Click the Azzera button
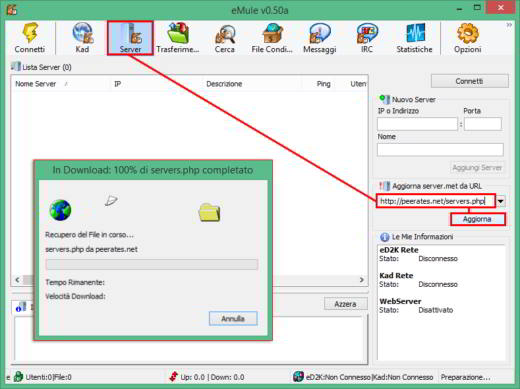The height and width of the screenshot is (389, 520). (346, 304)
